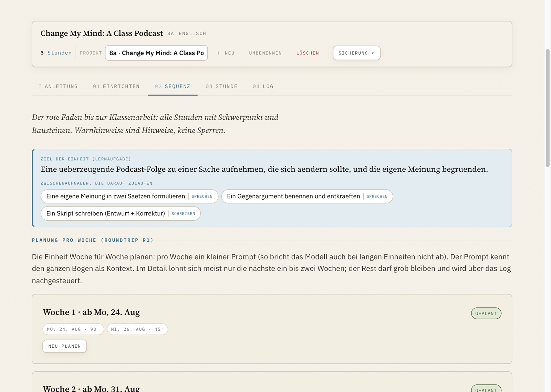The width and height of the screenshot is (551, 392).
Task: Go to the 03 STUNDE tab
Action: point(221,86)
